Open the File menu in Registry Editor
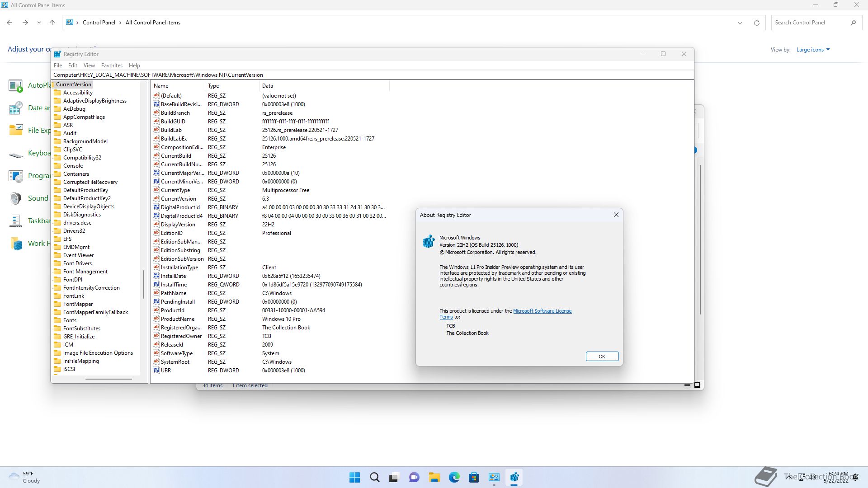 (58, 66)
